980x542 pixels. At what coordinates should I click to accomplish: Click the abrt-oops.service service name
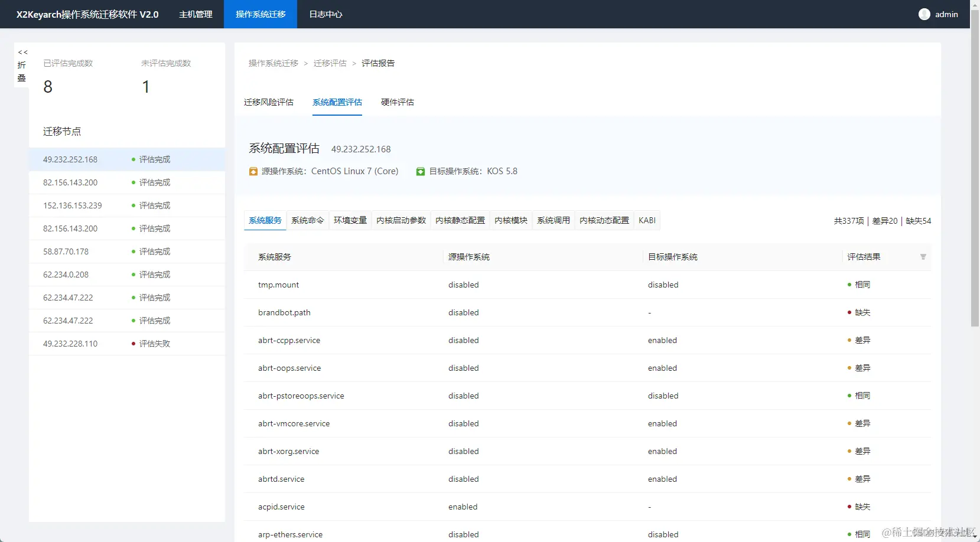click(x=289, y=368)
